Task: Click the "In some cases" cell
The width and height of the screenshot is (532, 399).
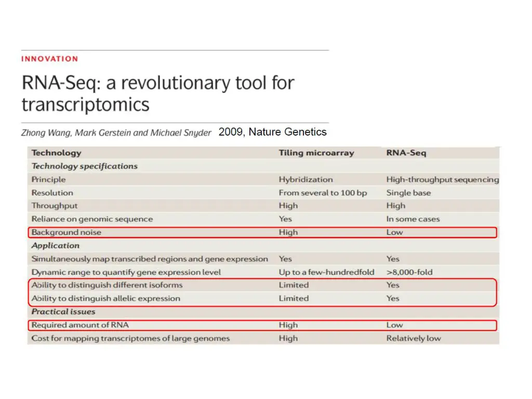Action: tap(413, 219)
